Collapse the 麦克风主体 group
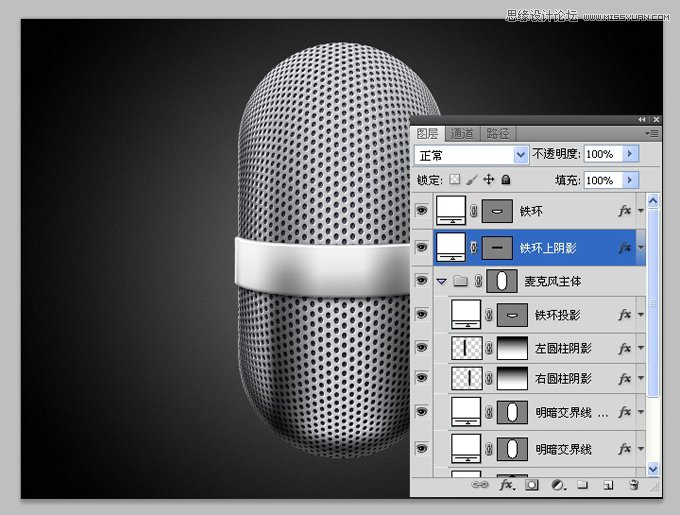Screen dimensions: 680x515 441,281
